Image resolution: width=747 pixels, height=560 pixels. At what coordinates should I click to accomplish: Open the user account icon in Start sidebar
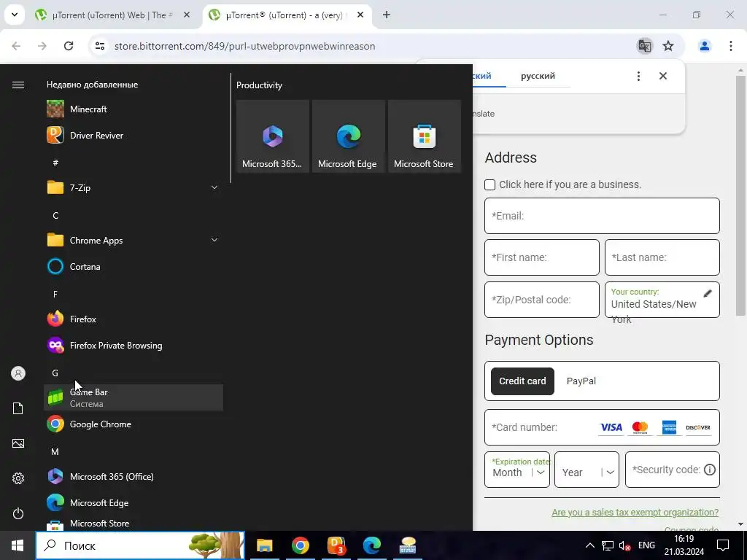(18, 373)
